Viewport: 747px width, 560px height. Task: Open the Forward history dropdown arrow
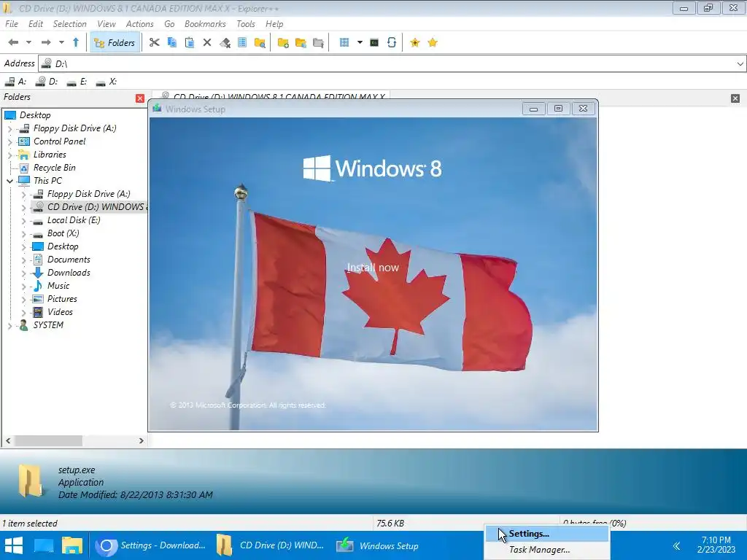61,42
